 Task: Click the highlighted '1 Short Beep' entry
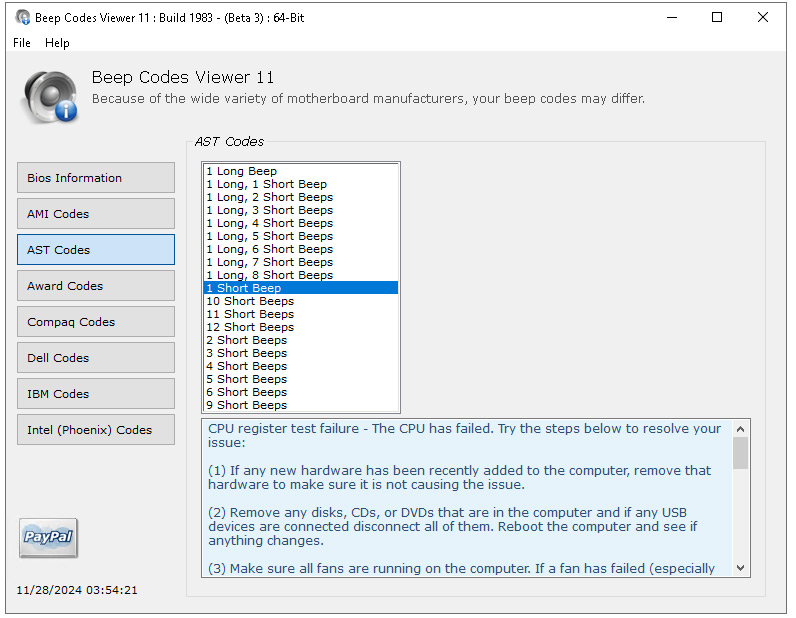point(301,288)
